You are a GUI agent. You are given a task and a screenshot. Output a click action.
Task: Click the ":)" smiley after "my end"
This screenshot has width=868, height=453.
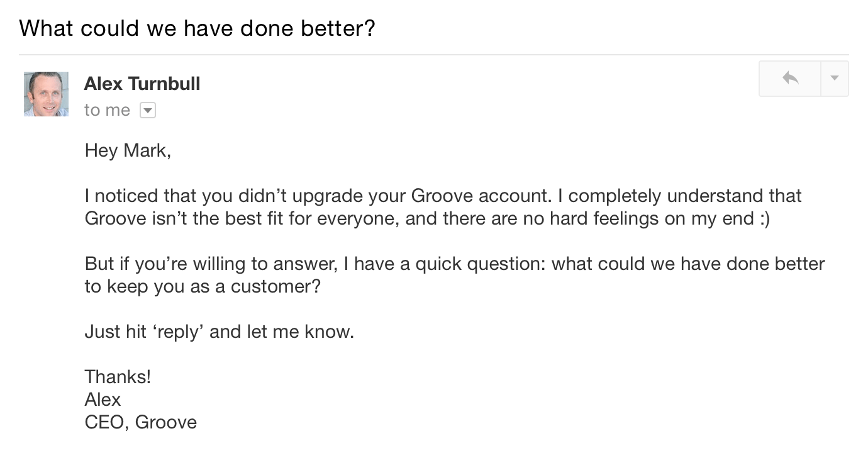pyautogui.click(x=762, y=218)
